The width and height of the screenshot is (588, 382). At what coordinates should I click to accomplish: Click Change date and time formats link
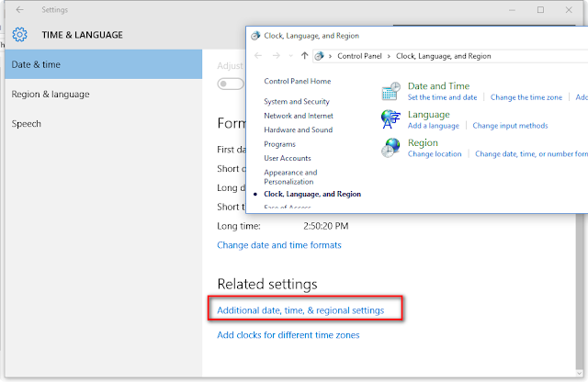tap(278, 245)
